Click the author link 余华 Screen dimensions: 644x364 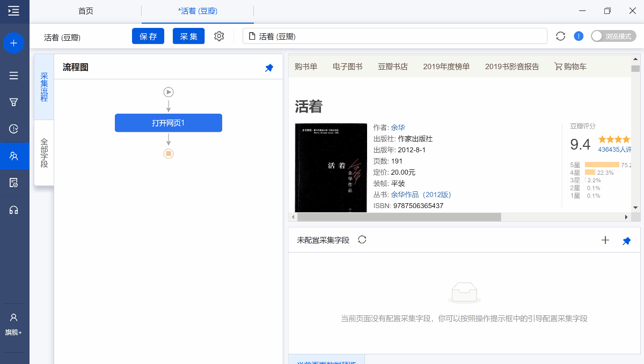(x=398, y=128)
